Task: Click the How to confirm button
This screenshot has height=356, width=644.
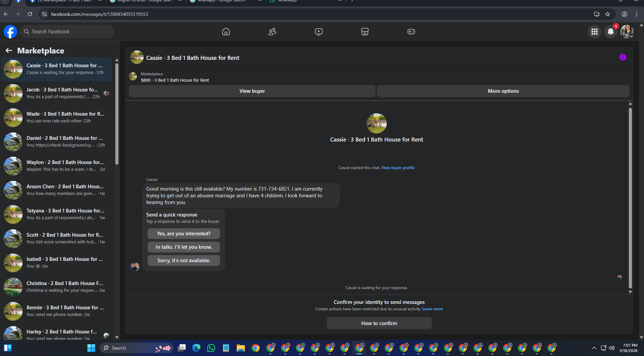Action: click(x=379, y=323)
